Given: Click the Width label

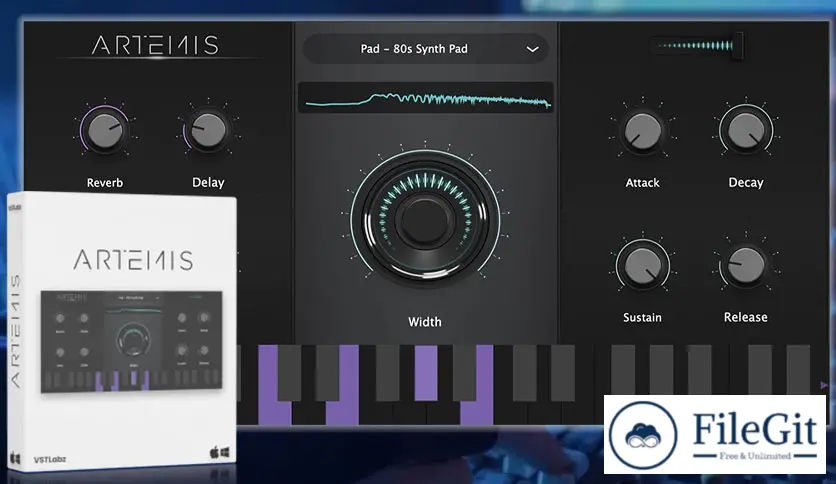Looking at the screenshot, I should click(x=425, y=322).
